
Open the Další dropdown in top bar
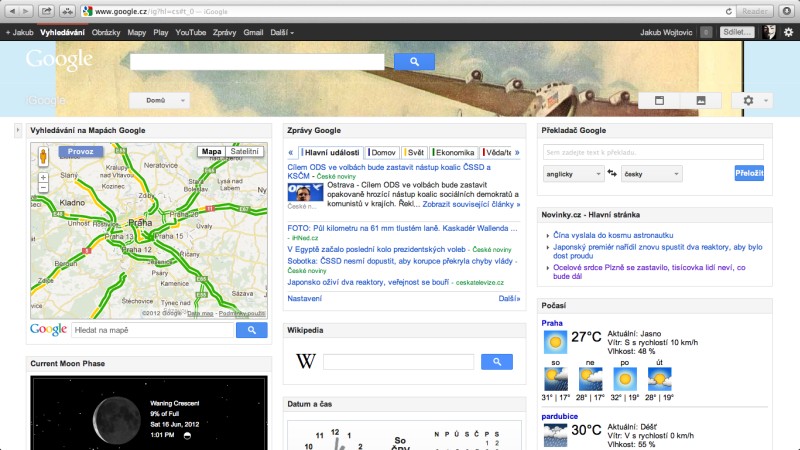coord(282,32)
